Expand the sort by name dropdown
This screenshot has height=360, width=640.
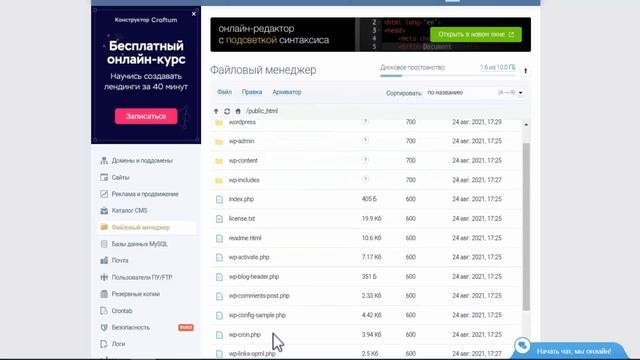click(475, 93)
